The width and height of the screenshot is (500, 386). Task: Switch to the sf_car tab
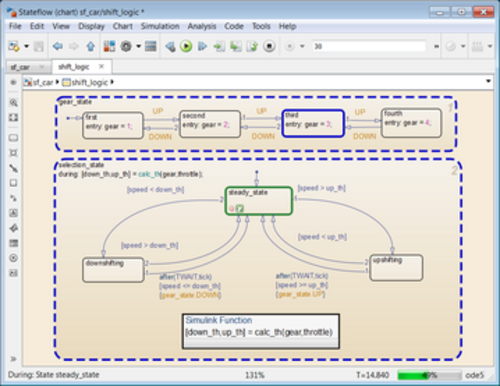tap(21, 67)
